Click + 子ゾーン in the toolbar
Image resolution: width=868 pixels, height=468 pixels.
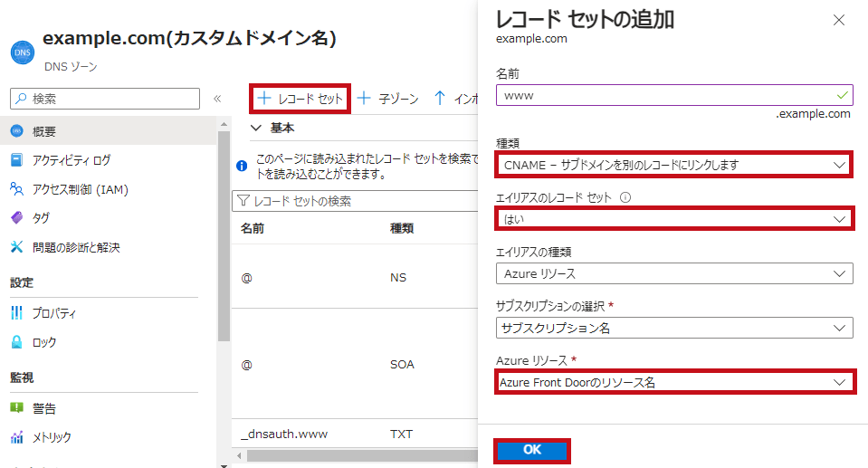pos(388,98)
